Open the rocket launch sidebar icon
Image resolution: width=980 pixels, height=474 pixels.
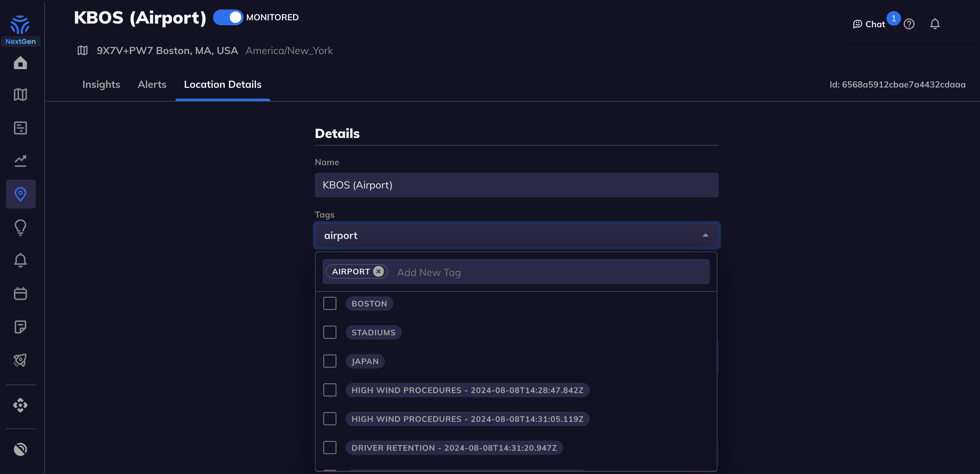pos(20,360)
